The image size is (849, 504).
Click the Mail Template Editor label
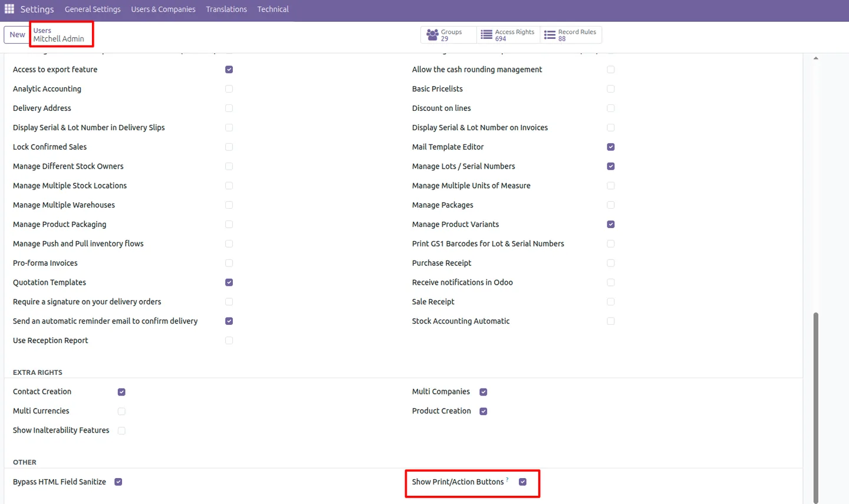click(447, 147)
